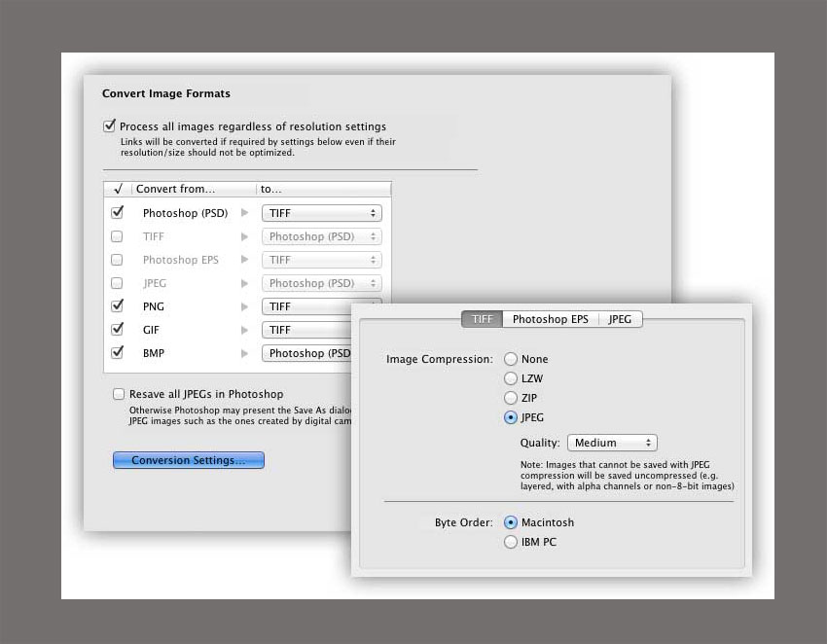
Task: Select None image compression
Action: coord(510,359)
